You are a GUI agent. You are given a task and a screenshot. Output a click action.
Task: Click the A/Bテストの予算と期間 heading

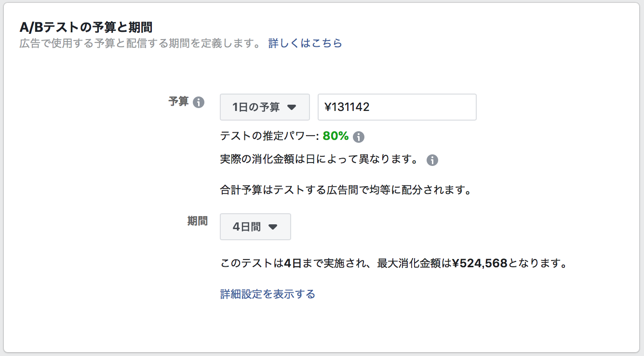coord(86,27)
